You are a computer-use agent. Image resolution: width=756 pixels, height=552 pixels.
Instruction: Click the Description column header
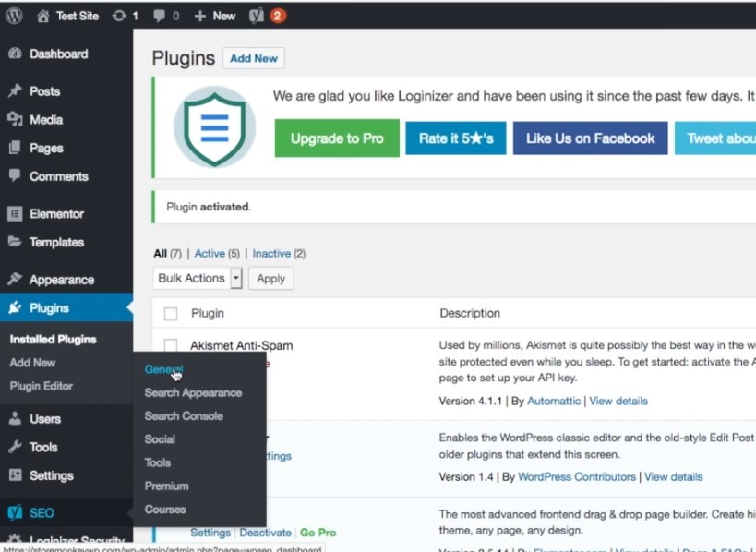tap(470, 313)
